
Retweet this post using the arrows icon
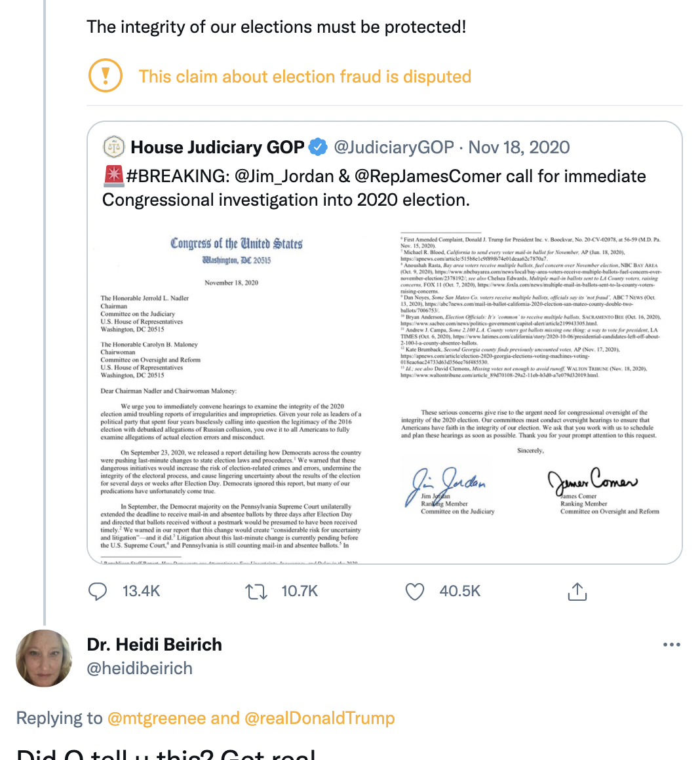tap(256, 592)
